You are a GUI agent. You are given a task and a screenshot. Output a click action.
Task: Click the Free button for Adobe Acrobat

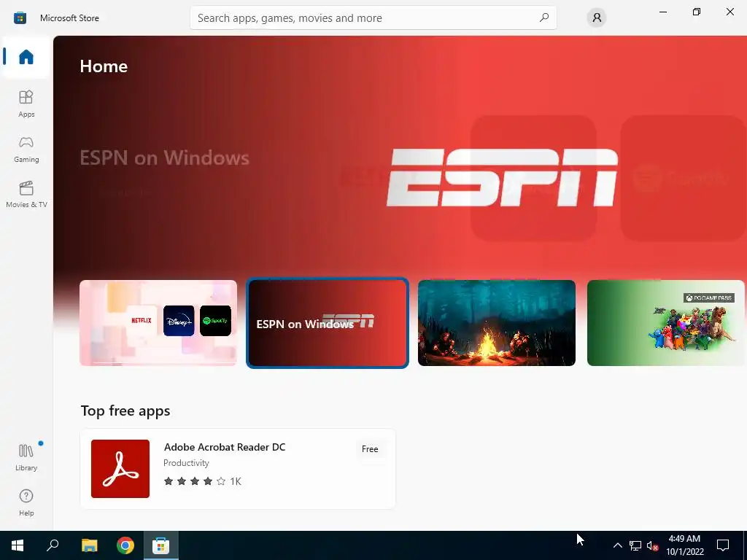click(370, 449)
